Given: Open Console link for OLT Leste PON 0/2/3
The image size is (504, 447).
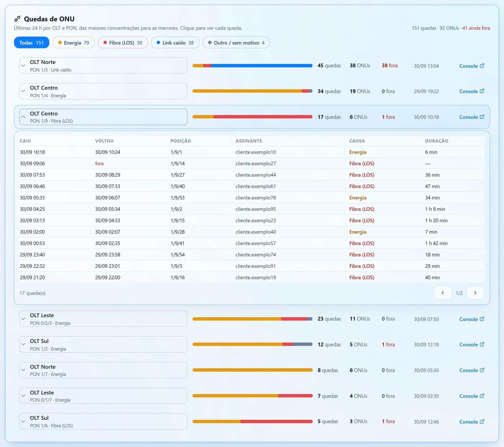Looking at the screenshot, I should click(471, 319).
